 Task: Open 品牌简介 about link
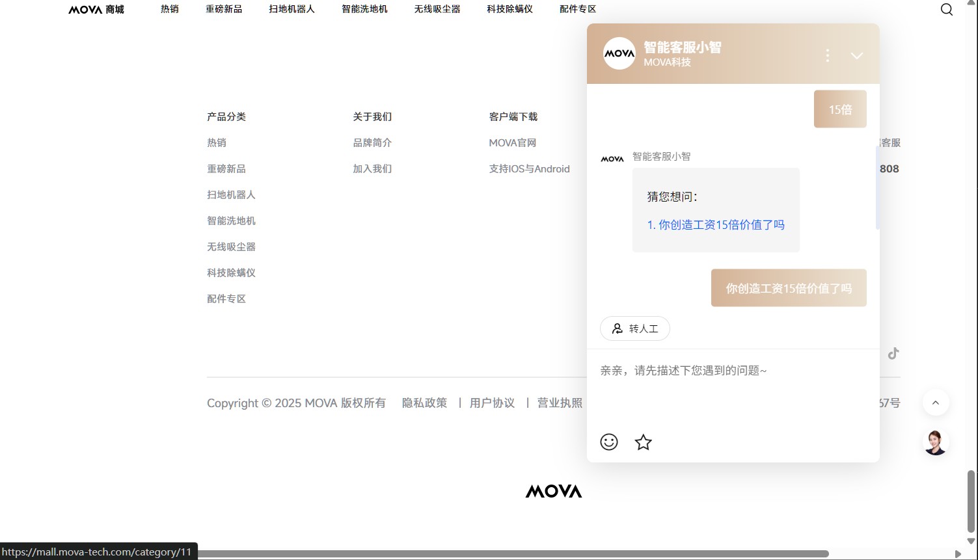pos(372,142)
